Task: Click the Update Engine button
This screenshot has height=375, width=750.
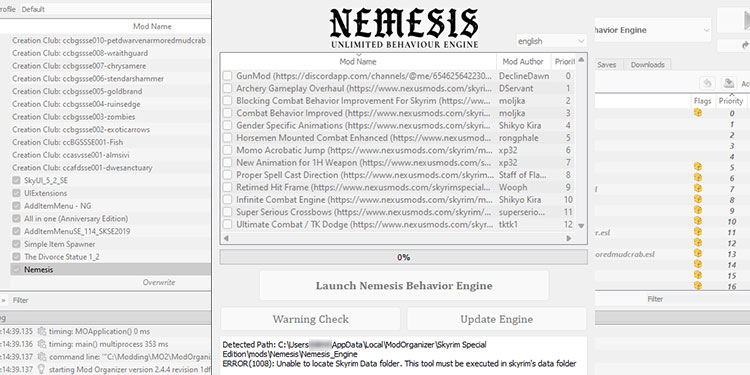Action: pyautogui.click(x=496, y=319)
